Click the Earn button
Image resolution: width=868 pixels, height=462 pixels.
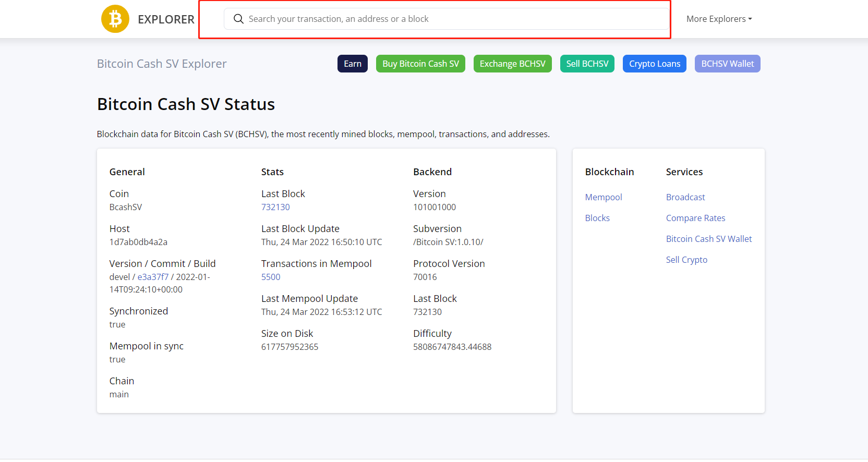click(353, 64)
